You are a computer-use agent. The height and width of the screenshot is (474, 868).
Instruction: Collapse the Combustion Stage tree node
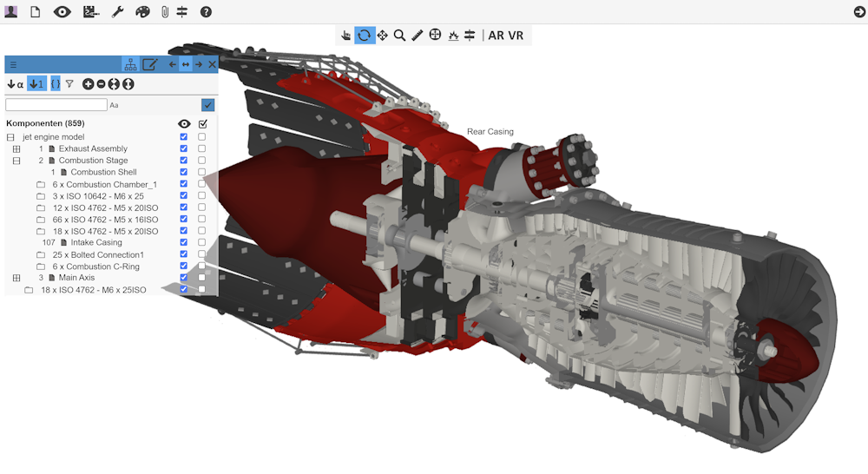(16, 161)
